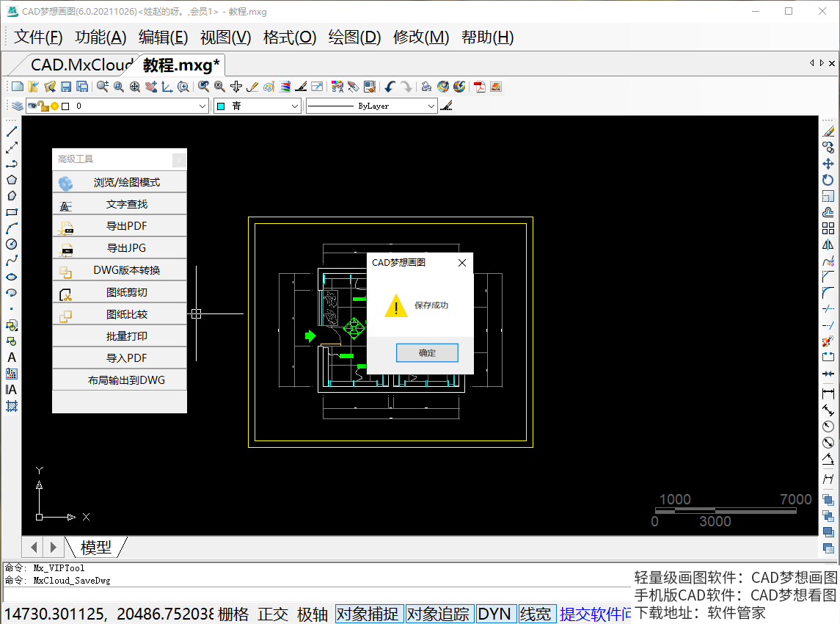
Task: Select the Ellipse drawing tool
Action: coord(12,277)
